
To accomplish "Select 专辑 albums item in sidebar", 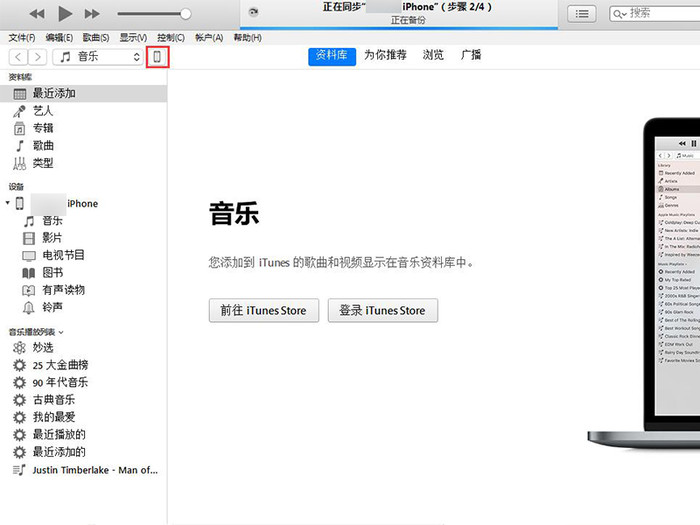I will coord(83,128).
